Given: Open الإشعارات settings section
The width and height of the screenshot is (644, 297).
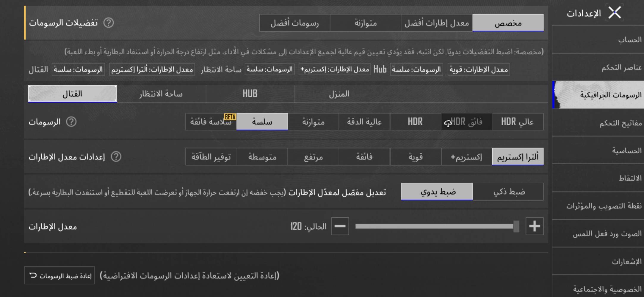Looking at the screenshot, I should [598, 261].
